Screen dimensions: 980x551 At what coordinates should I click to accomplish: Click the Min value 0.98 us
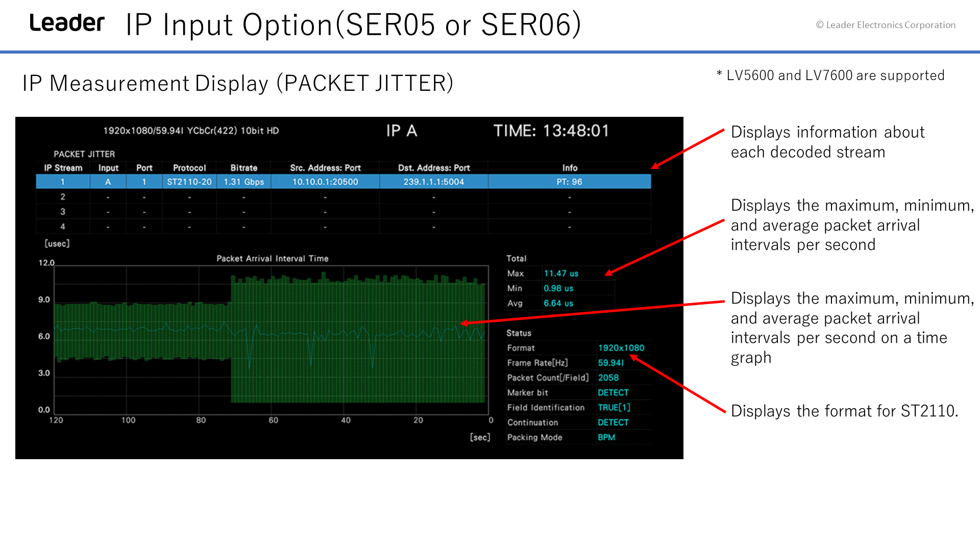coord(558,288)
